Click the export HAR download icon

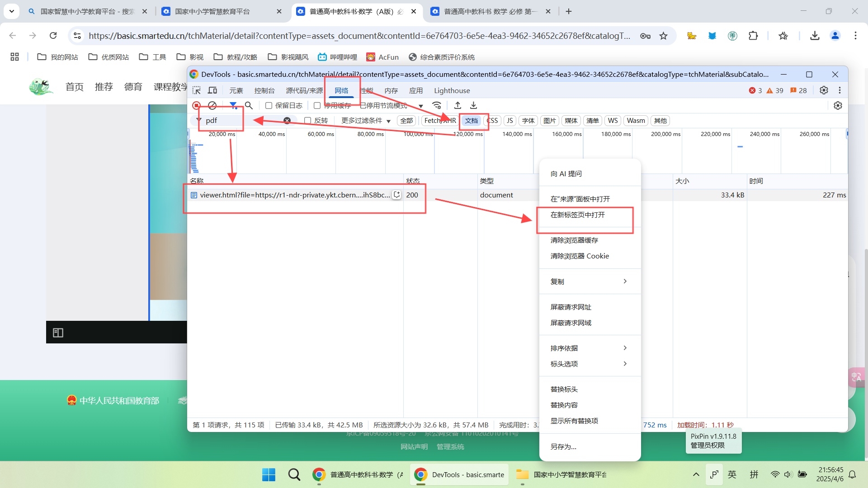pyautogui.click(x=473, y=105)
